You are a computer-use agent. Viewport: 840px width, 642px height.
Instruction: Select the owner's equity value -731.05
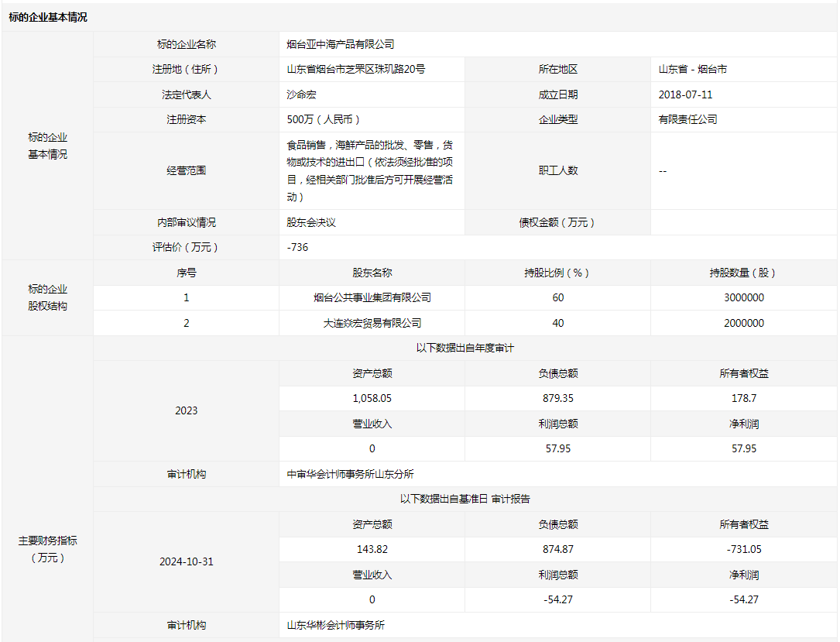pyautogui.click(x=743, y=549)
